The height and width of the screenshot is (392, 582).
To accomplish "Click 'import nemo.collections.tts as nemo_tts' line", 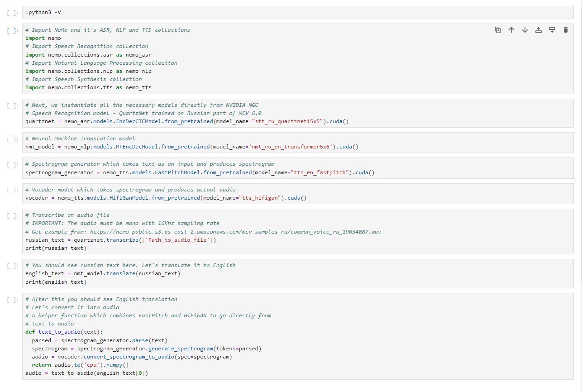I will pyautogui.click(x=88, y=87).
